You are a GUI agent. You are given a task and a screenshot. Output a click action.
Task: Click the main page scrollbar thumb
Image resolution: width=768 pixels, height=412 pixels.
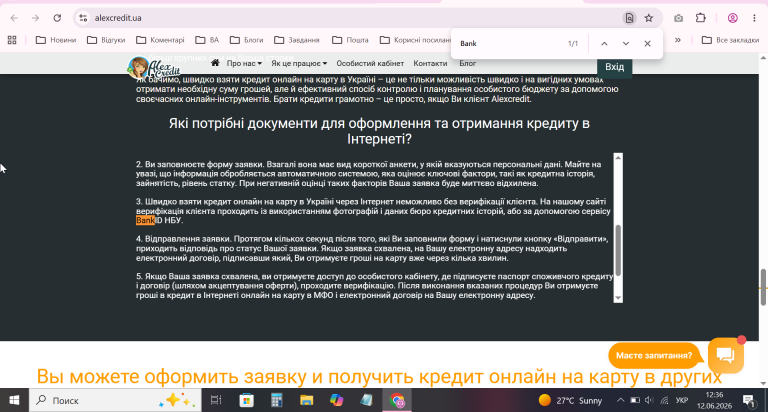(763, 288)
